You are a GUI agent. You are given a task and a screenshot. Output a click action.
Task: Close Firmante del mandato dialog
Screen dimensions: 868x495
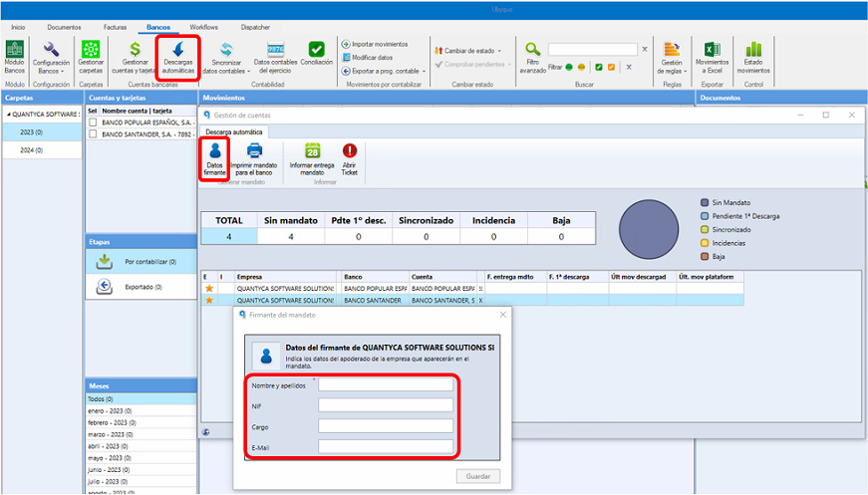coord(502,315)
